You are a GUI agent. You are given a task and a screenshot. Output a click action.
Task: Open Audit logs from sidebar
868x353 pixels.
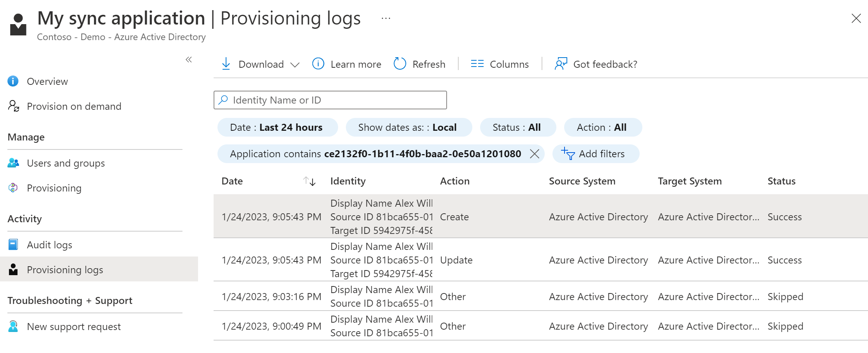(x=49, y=245)
